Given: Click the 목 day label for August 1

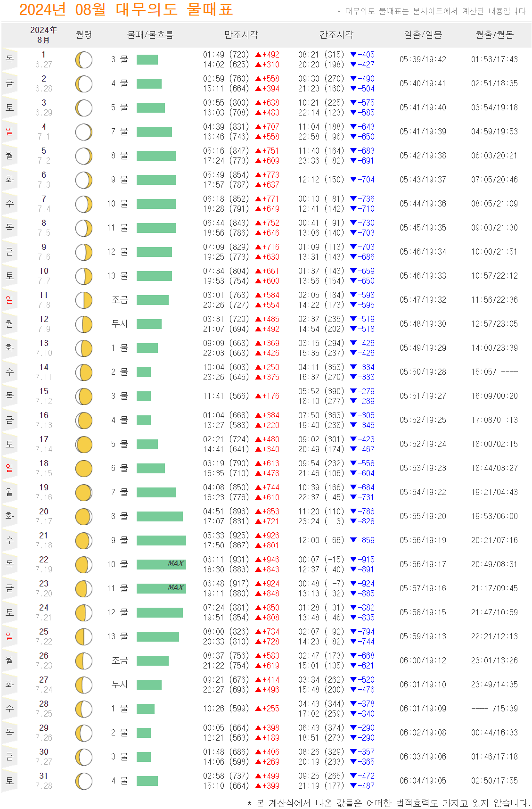Looking at the screenshot, I should point(9,59).
